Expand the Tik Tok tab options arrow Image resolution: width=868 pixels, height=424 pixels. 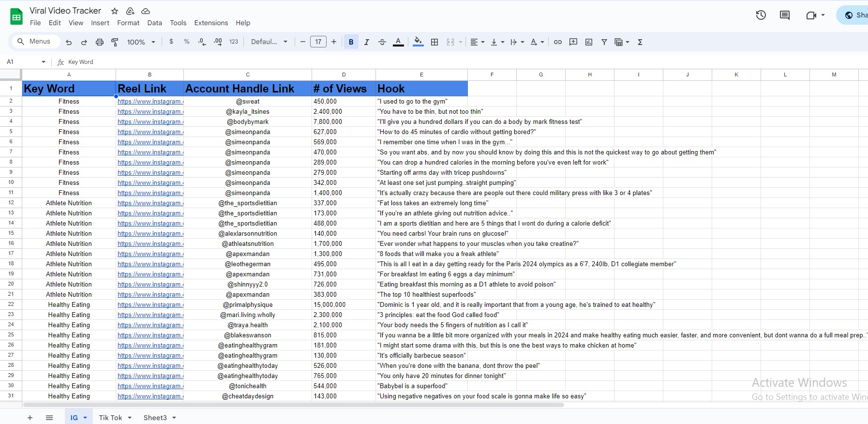coord(130,418)
